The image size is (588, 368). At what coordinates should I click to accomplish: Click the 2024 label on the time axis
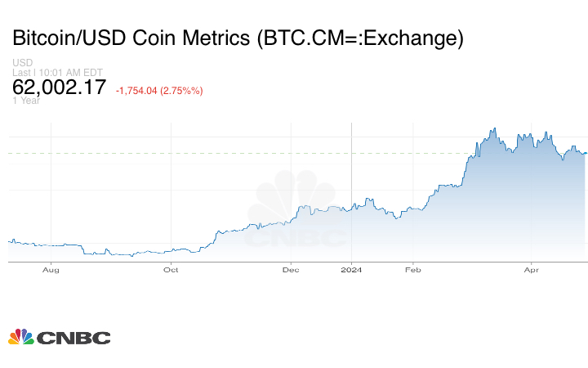click(351, 269)
